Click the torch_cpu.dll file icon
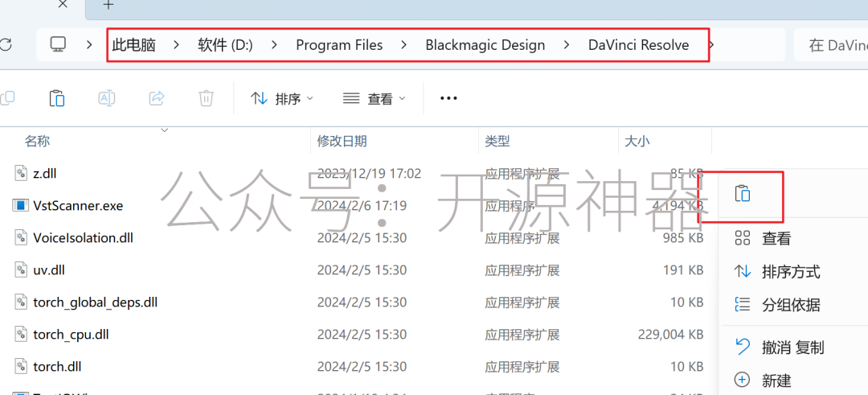868x395 pixels. 20,334
